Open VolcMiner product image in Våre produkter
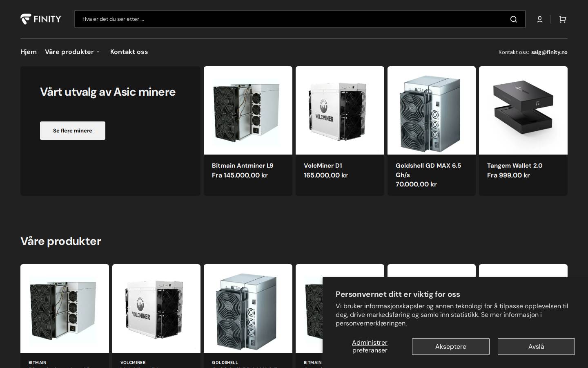The height and width of the screenshot is (368, 588). 156,308
